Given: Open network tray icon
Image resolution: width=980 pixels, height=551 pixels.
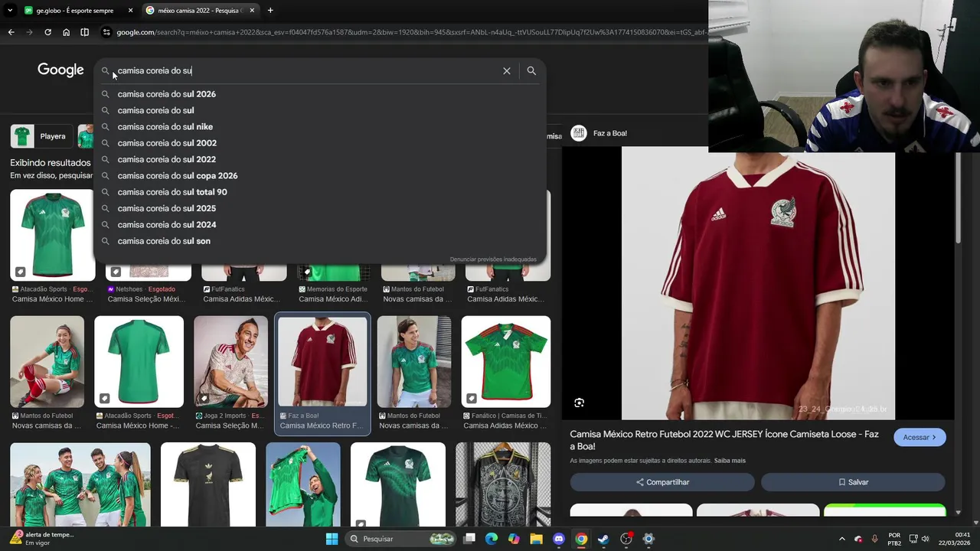Looking at the screenshot, I should point(913,539).
